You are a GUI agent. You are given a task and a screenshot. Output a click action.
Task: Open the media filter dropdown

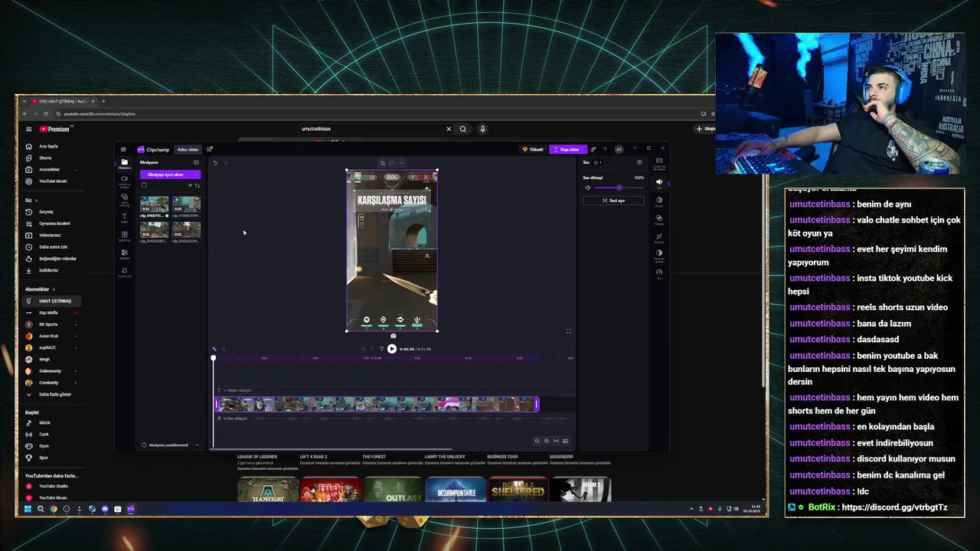point(190,185)
